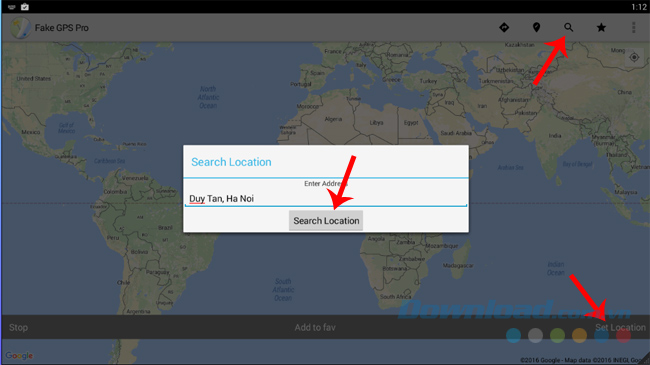
Task: Choose Add to fav in bottom bar
Action: click(315, 327)
